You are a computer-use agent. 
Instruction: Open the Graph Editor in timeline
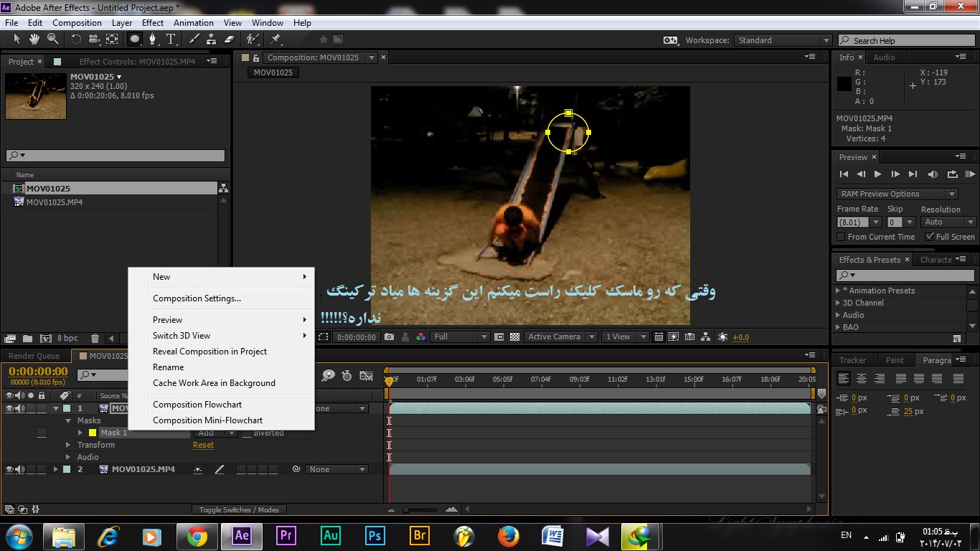tap(367, 375)
